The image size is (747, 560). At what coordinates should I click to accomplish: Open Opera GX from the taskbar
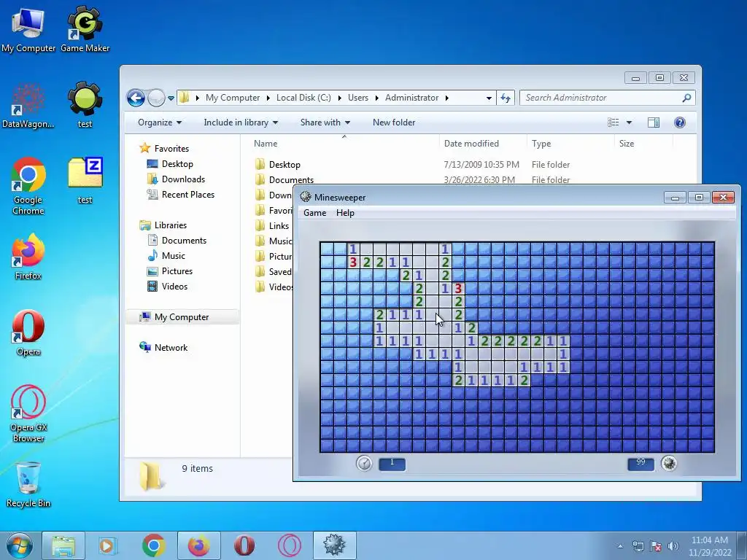tap(290, 545)
